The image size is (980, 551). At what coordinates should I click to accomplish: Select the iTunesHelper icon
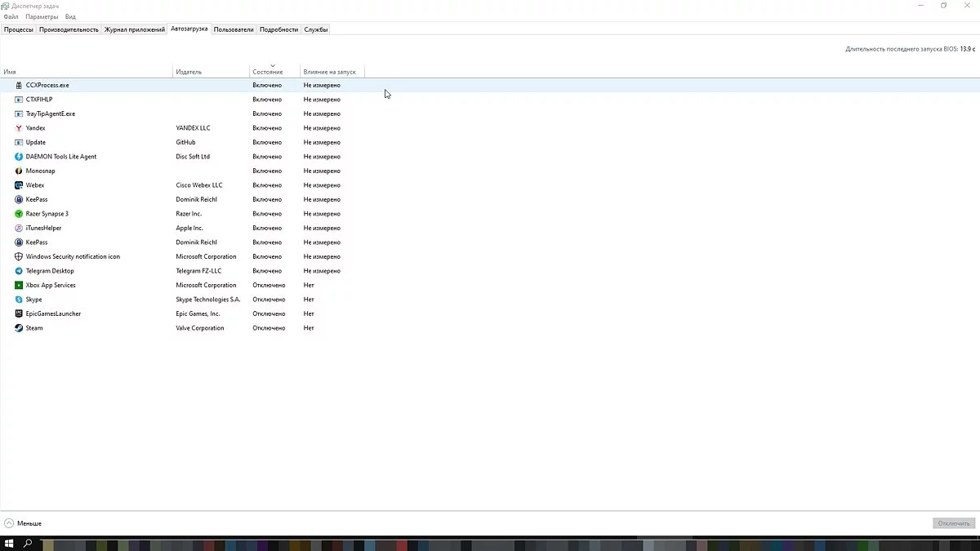click(19, 228)
